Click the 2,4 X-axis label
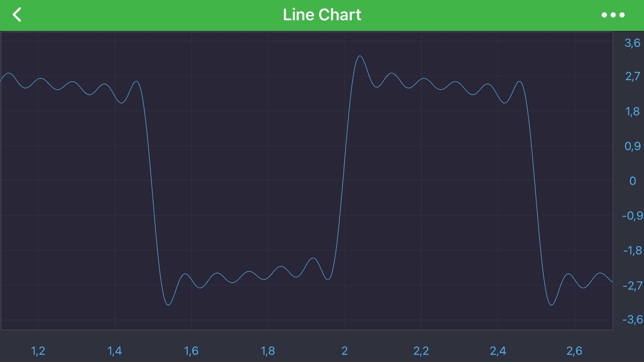 [498, 351]
